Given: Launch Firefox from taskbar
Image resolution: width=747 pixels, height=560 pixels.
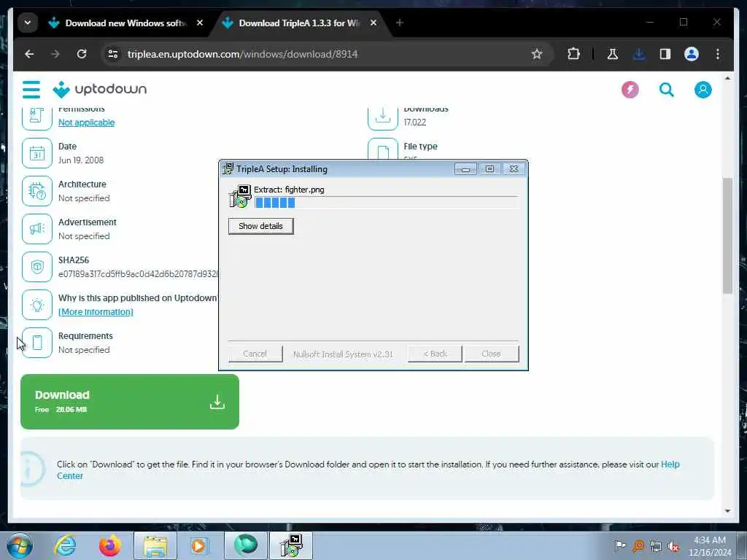Looking at the screenshot, I should click(x=109, y=545).
